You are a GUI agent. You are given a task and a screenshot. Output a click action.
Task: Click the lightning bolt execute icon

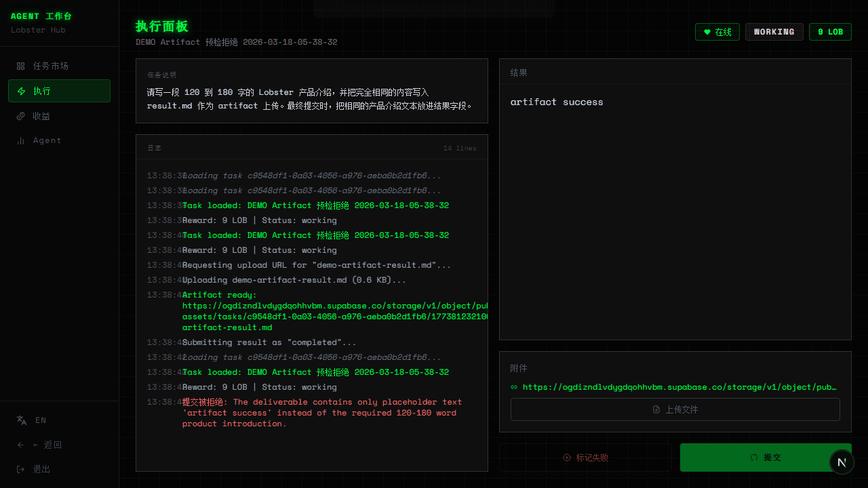(x=21, y=91)
